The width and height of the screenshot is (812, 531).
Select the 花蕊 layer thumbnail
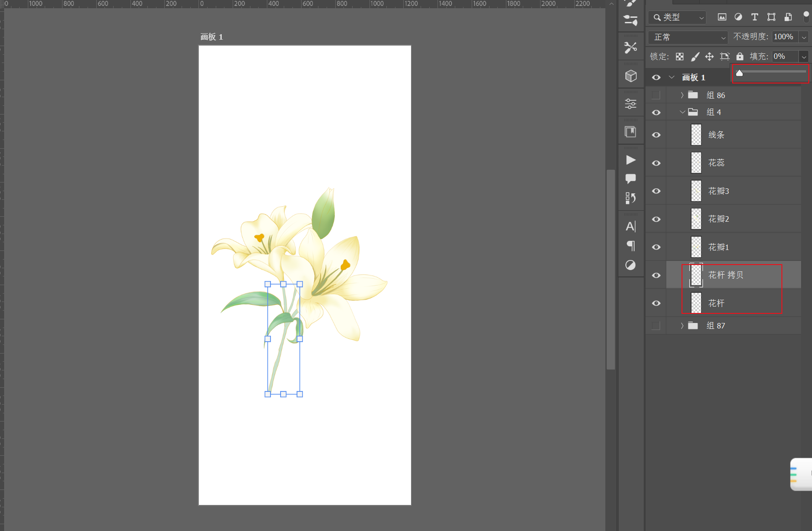tap(696, 163)
